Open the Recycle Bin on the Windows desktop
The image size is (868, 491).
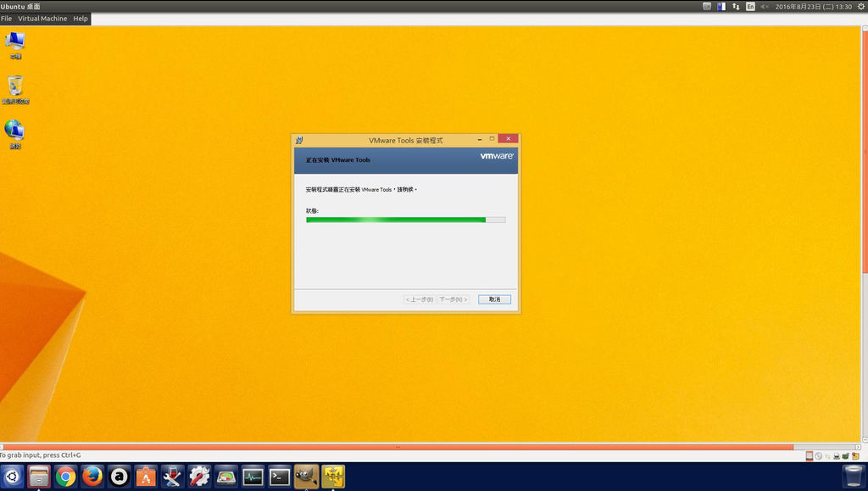coord(17,87)
